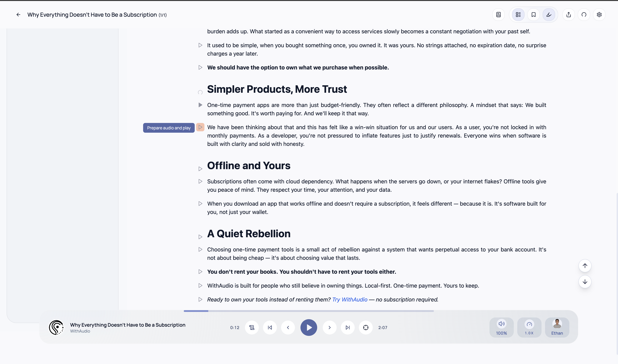The height and width of the screenshot is (364, 618).
Task: Click the share/export icon
Action: [x=568, y=15]
